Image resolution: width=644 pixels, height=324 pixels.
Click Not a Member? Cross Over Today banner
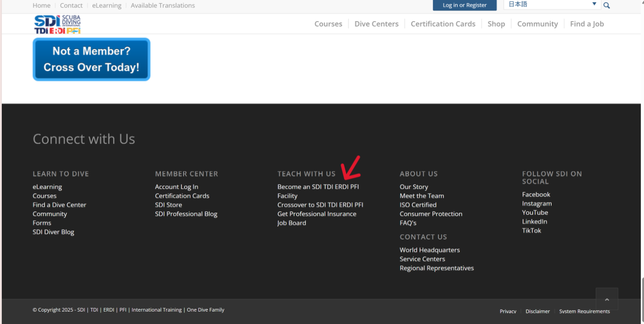coord(91,60)
